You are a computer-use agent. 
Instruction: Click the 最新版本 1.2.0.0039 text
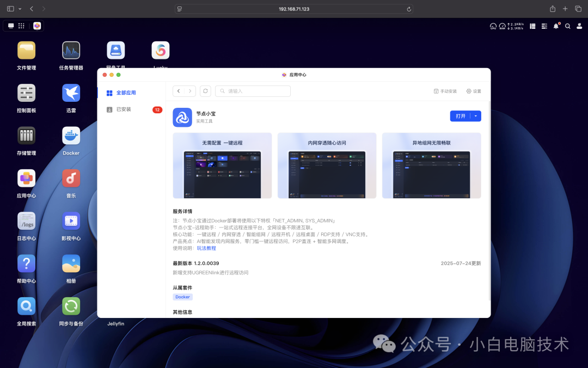(196, 263)
